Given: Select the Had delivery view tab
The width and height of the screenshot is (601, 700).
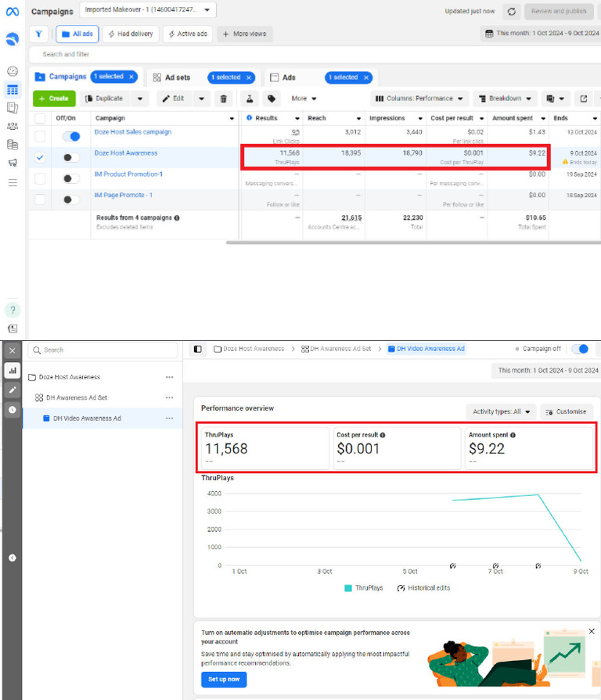Looking at the screenshot, I should [130, 34].
